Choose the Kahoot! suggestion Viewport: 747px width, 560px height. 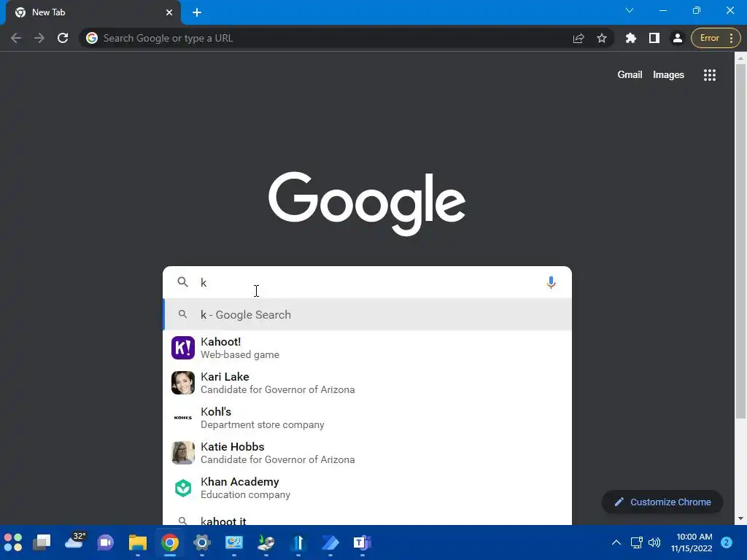tap(368, 348)
